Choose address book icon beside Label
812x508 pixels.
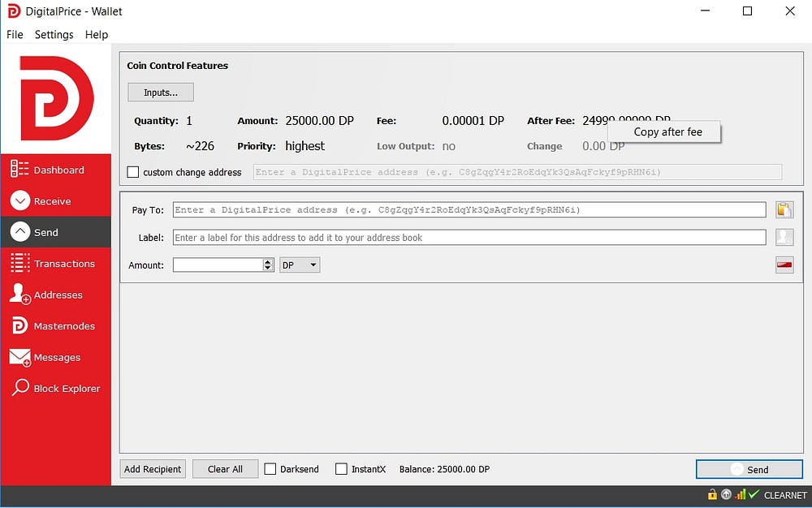784,238
